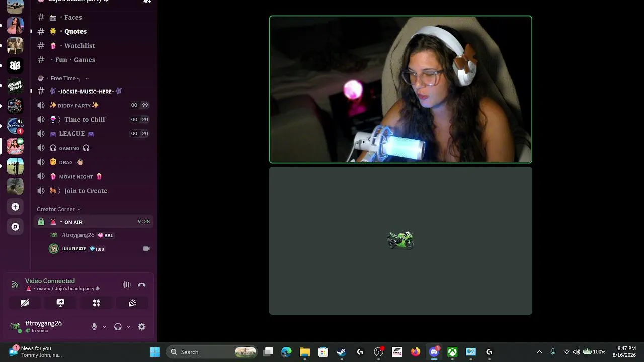644x362 pixels.
Task: Open Discover servers compass icon
Action: [15, 227]
